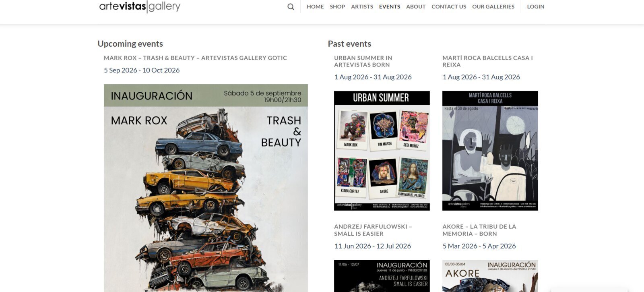The width and height of the screenshot is (644, 292).
Task: Click the date '5 Mar 2026 - 5 Apr 2026'
Action: (479, 246)
